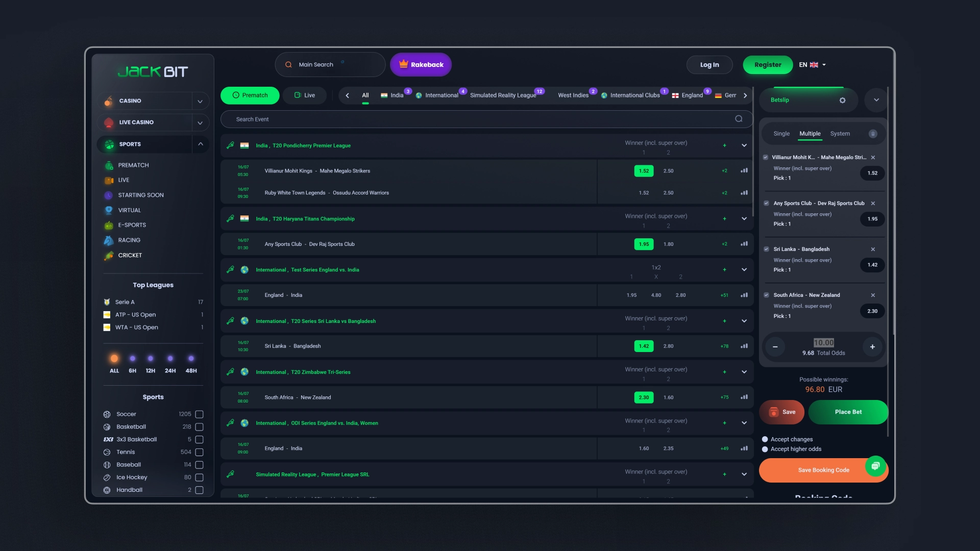This screenshot has width=980, height=551.
Task: Set time filter to 6H
Action: (132, 364)
